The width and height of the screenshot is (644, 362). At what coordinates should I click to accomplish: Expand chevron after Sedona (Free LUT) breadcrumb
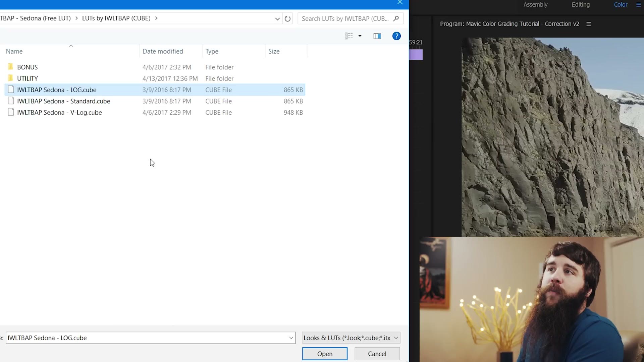click(76, 18)
